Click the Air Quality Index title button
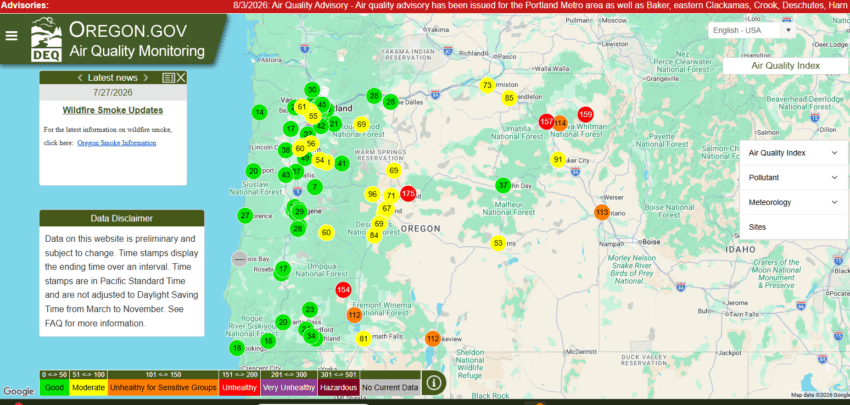This screenshot has width=850, height=405. [x=785, y=66]
